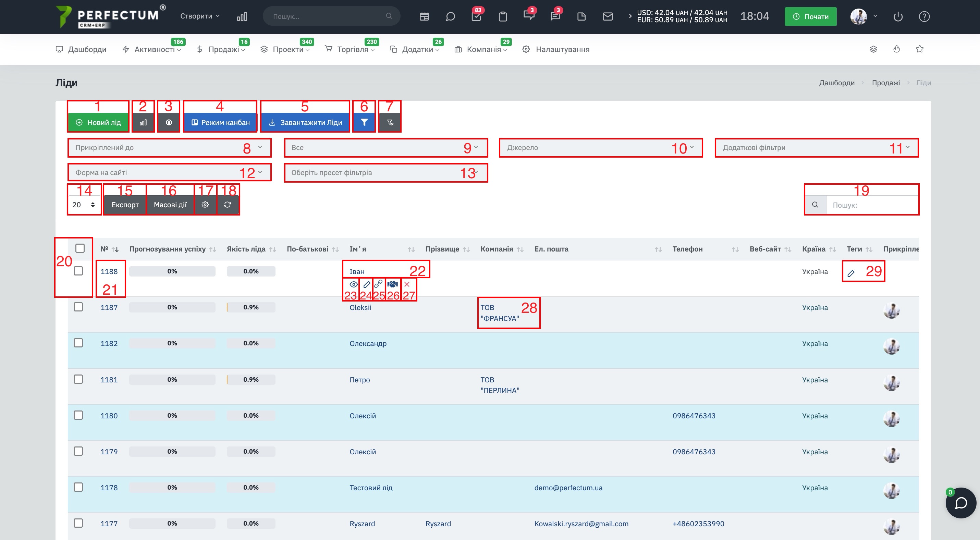Edit tags of lead 1188
Viewport: 980px width, 540px height.
(851, 273)
